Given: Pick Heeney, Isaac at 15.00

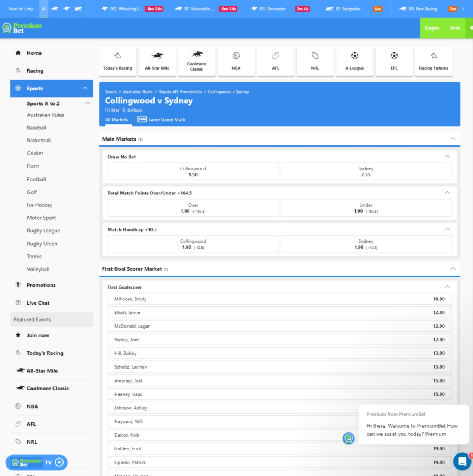Looking at the screenshot, I should tap(279, 394).
